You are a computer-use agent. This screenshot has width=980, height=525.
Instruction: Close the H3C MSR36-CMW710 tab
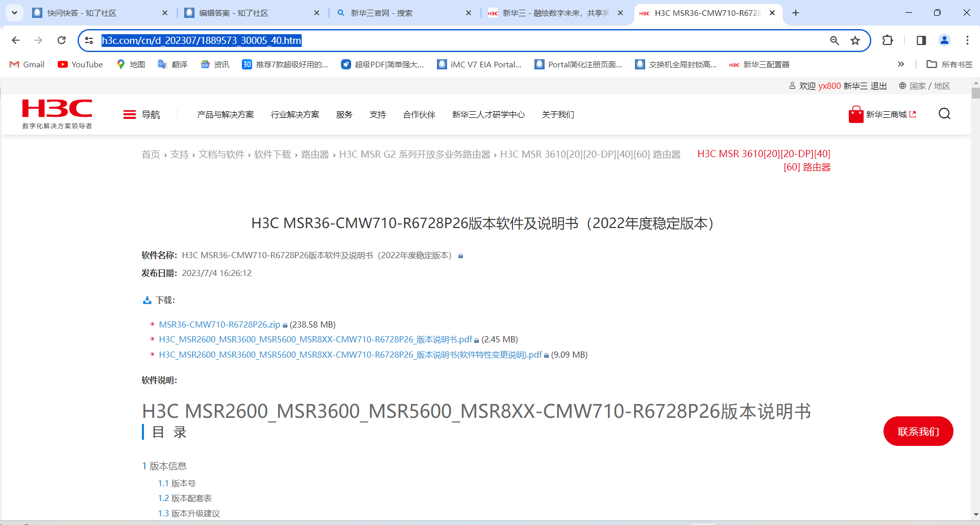pyautogui.click(x=772, y=13)
